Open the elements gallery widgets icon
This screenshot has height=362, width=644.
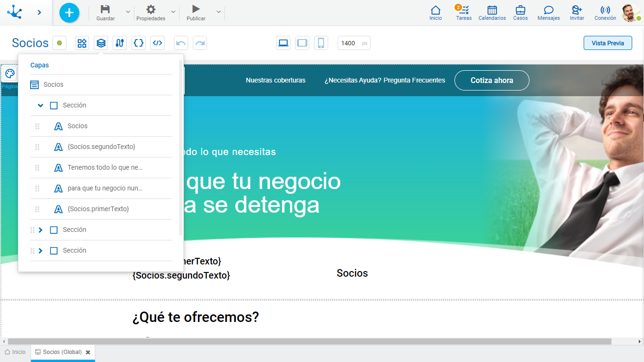(x=82, y=43)
